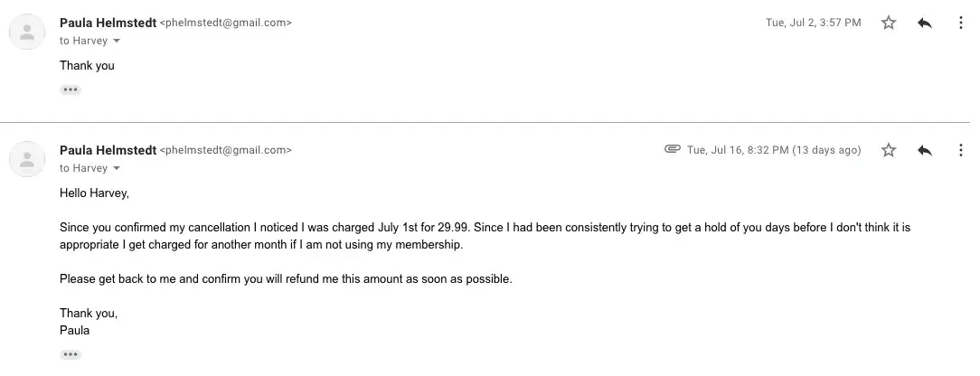Star the July 16 refund request message
980x376 pixels.
[889, 150]
